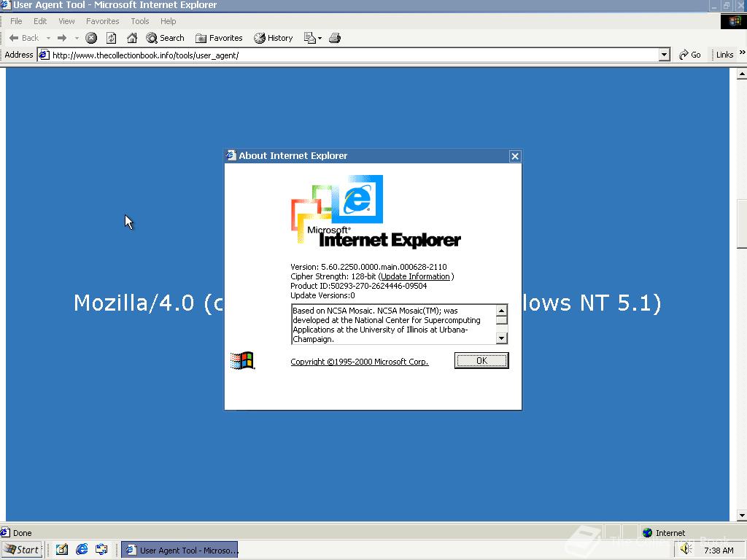Screen dimensions: 747x560
Task: Expand the Mail icon dropdown arrow
Action: [320, 38]
